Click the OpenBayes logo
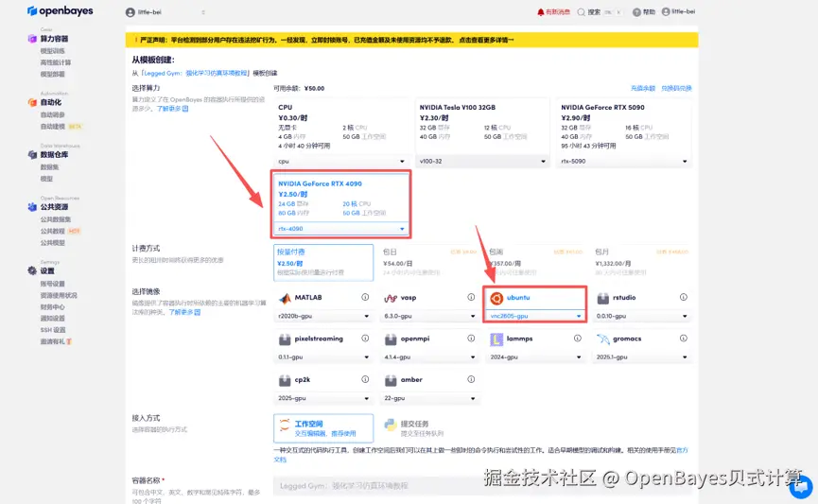The image size is (818, 504). (x=60, y=11)
